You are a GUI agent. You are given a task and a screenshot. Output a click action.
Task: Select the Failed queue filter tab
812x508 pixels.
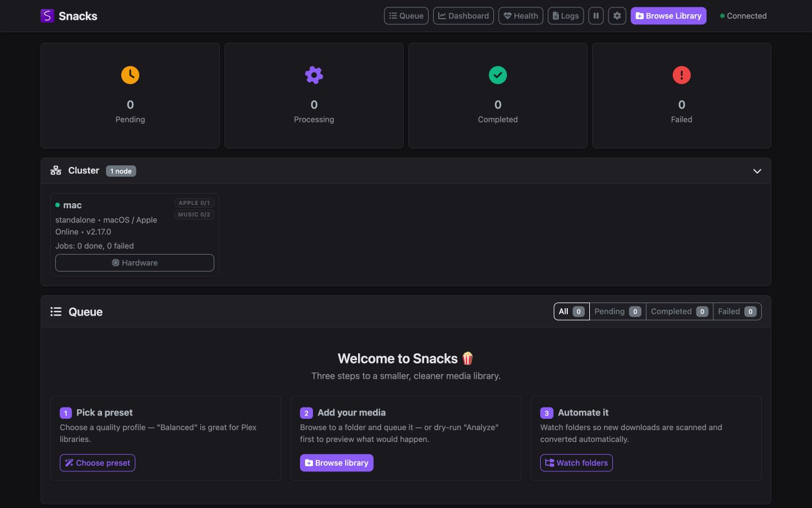tap(737, 312)
